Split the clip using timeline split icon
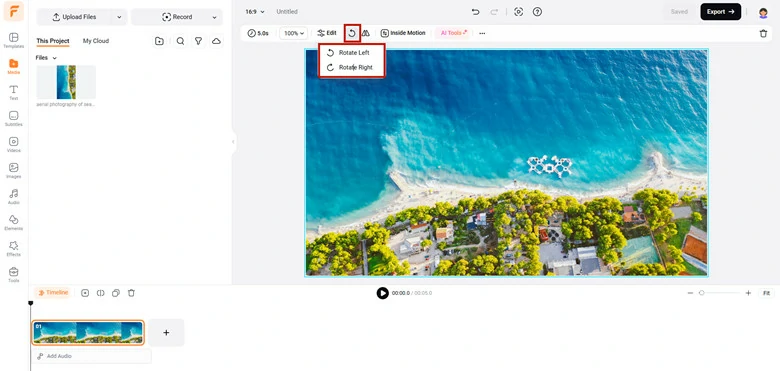 [x=100, y=293]
